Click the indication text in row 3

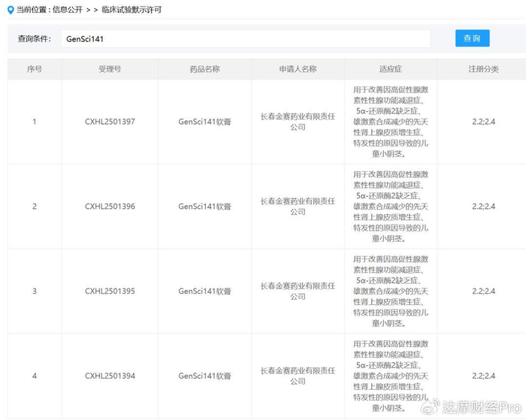coord(391,291)
